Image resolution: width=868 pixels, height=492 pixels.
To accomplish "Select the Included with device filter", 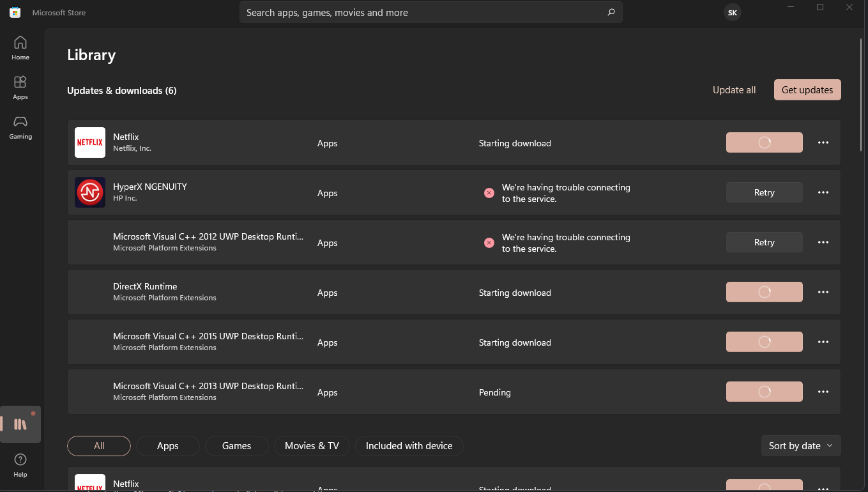I will (x=409, y=446).
